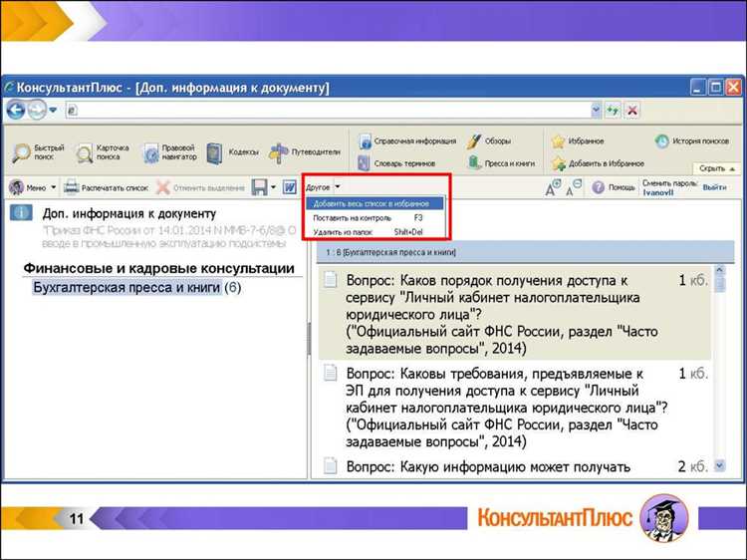This screenshot has width=747, height=560.
Task: Open История поисков
Action: tap(692, 141)
